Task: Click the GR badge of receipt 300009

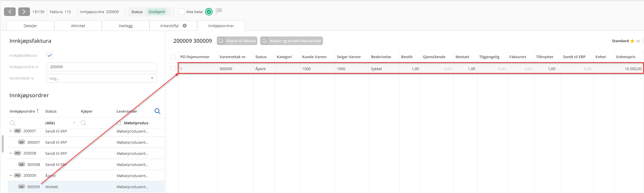Action: click(x=21, y=187)
